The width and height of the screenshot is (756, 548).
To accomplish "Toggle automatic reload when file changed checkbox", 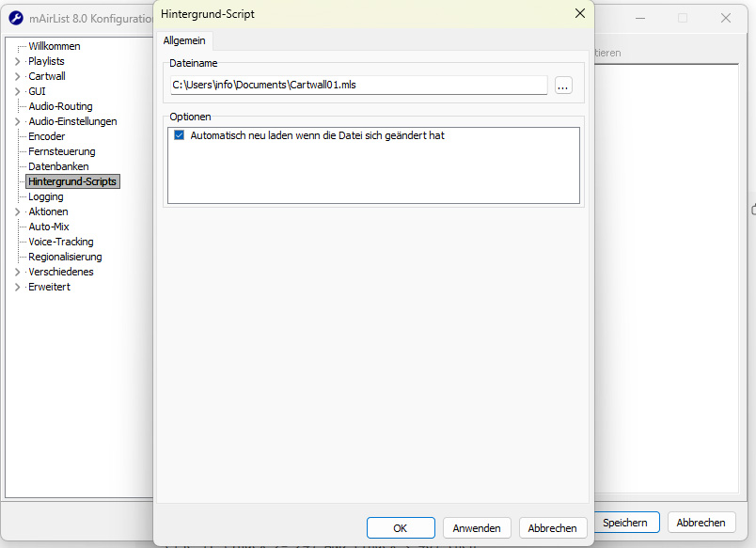I will [x=180, y=135].
